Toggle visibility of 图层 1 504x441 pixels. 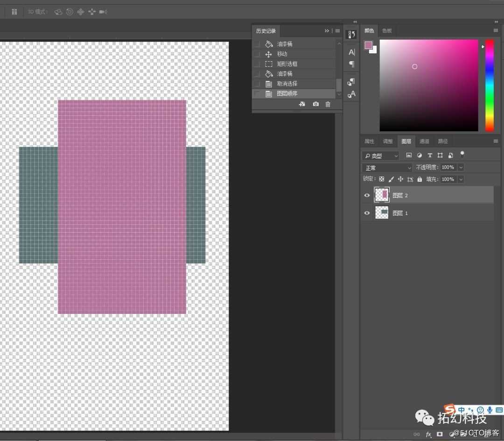pyautogui.click(x=367, y=213)
